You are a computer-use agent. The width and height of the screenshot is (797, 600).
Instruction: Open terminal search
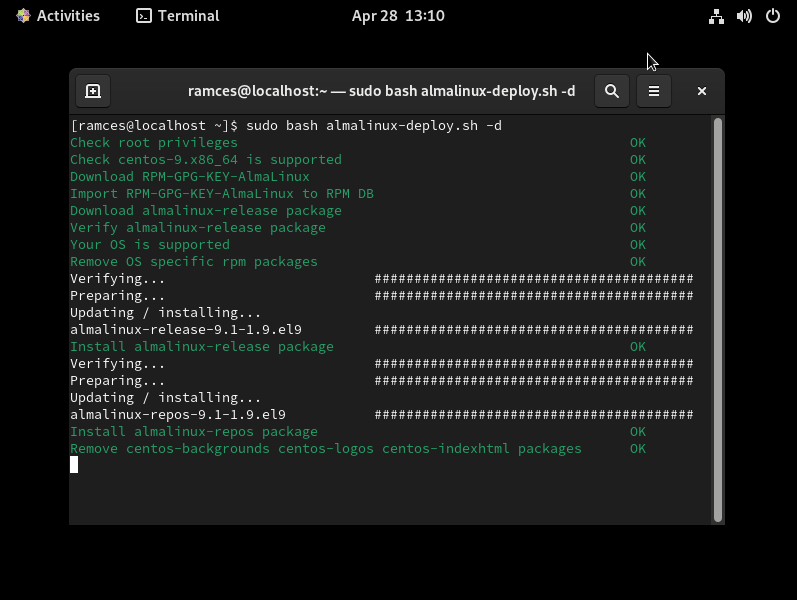click(x=612, y=91)
